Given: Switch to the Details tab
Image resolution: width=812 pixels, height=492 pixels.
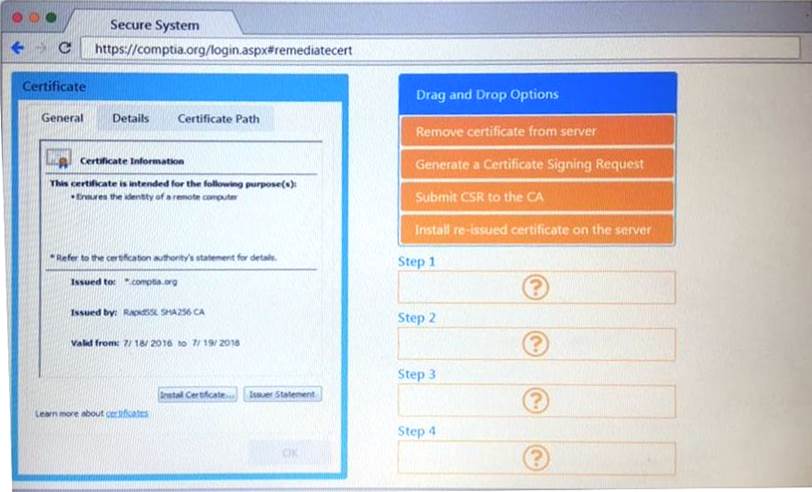Looking at the screenshot, I should [x=130, y=118].
